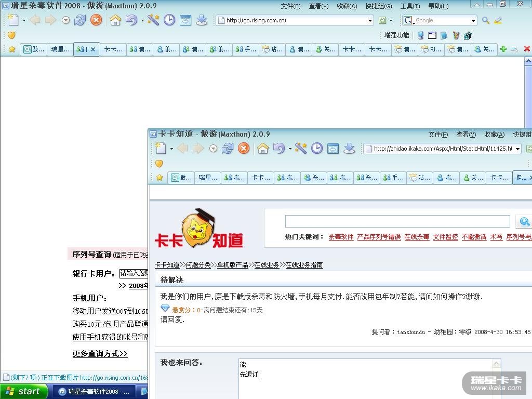
Task: Click the 产品序列号错误 keyword link
Action: click(379, 237)
